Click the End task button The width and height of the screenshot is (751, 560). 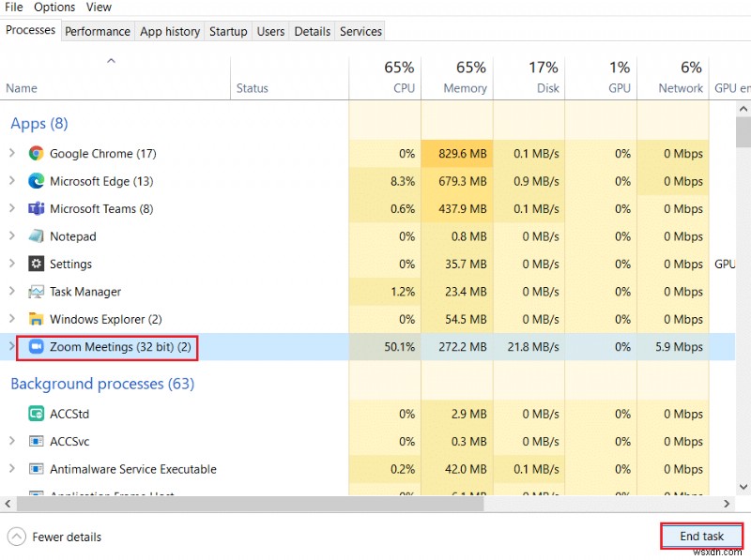(702, 536)
